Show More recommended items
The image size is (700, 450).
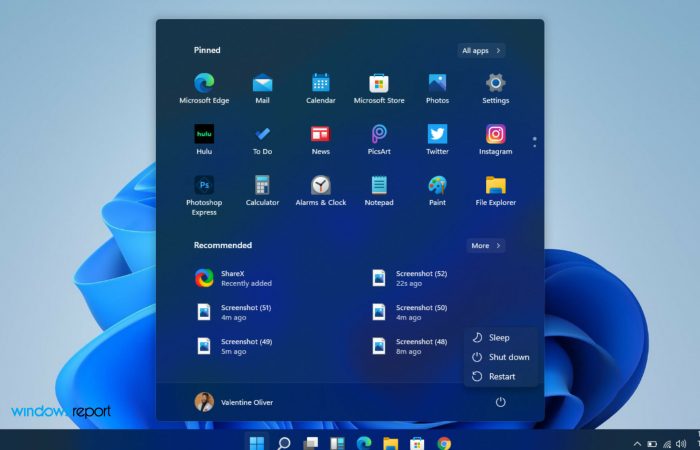click(x=486, y=246)
